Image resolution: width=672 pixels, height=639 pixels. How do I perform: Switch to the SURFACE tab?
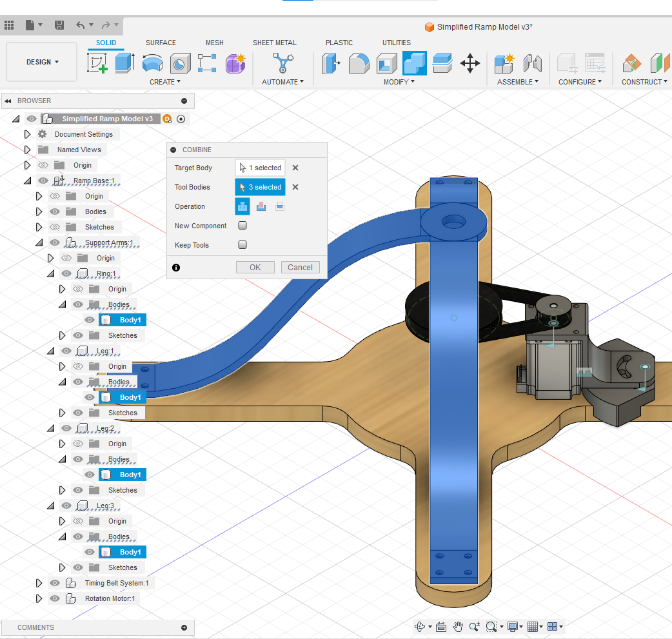tap(161, 43)
